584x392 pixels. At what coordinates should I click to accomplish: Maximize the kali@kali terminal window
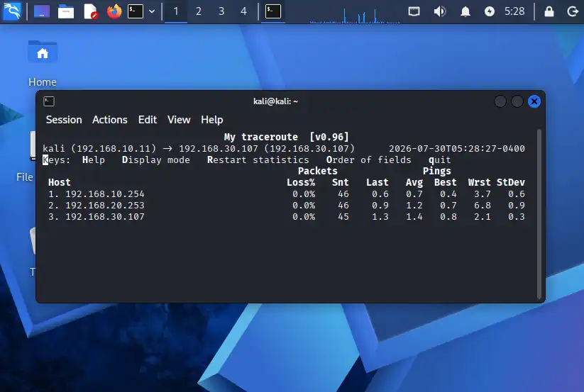point(517,101)
